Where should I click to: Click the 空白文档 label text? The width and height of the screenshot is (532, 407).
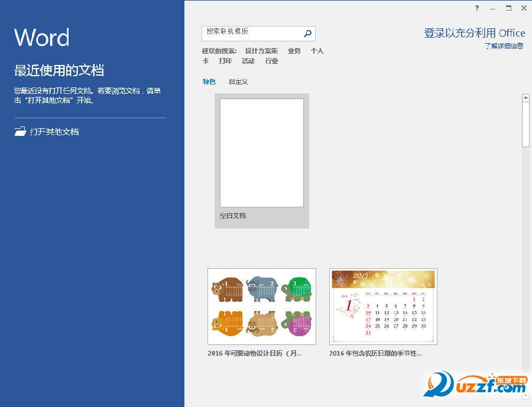click(233, 216)
